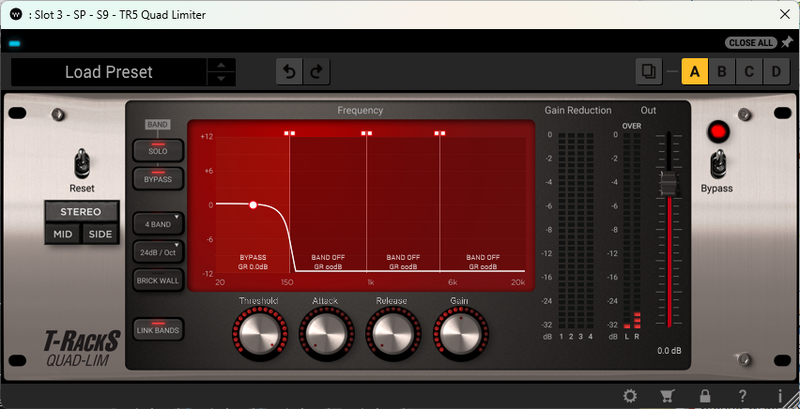Screen dimensions: 800x409
Task: Open the Load Preset menu
Action: click(x=109, y=72)
